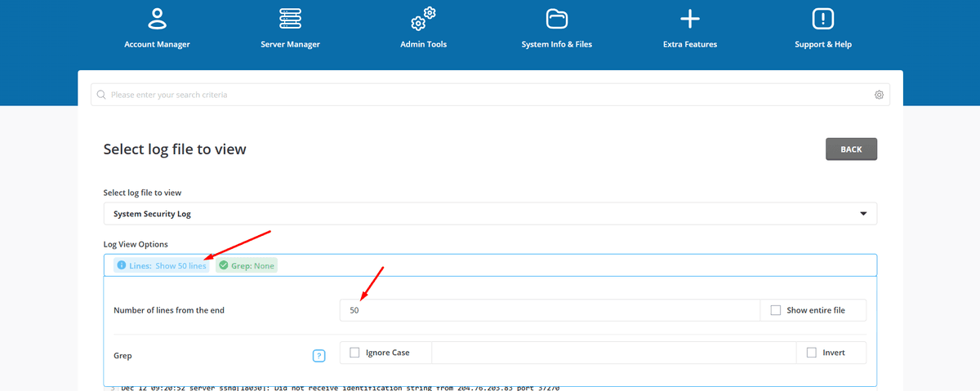The width and height of the screenshot is (980, 391).
Task: Focus the number of lines input field
Action: [x=549, y=310]
